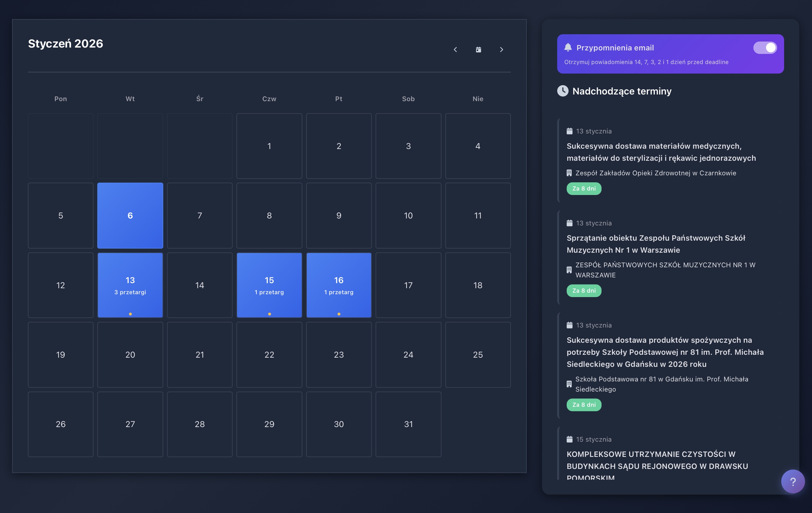Select day 15 with 1 przetarg
This screenshot has width=812, height=513.
(x=269, y=285)
